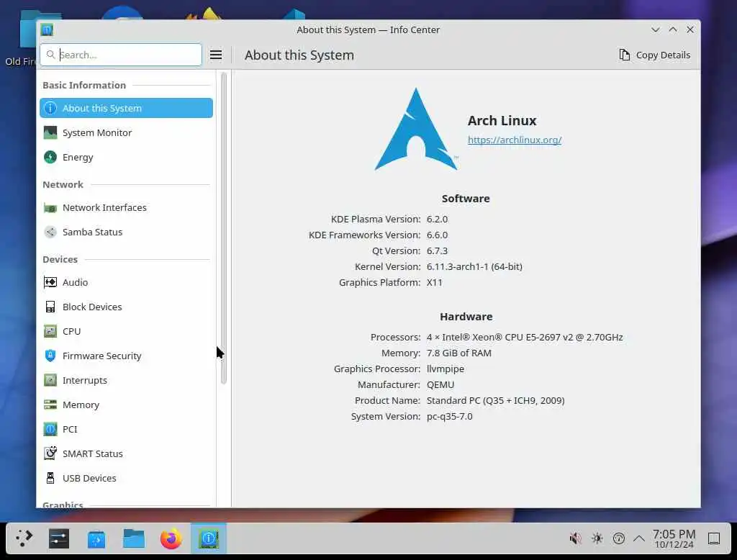The height and width of the screenshot is (560, 737).
Task: Open the brightness tray icon
Action: tap(597, 538)
